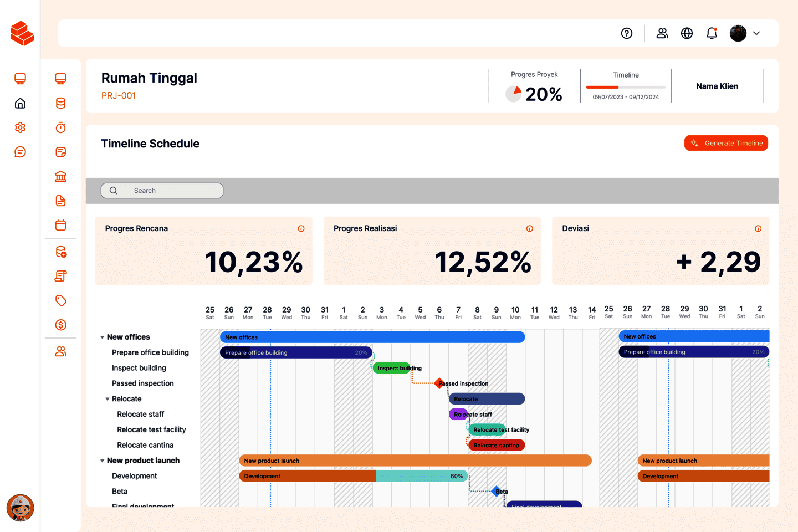Open the dollar coin icon
The height and width of the screenshot is (532, 798).
(x=61, y=325)
